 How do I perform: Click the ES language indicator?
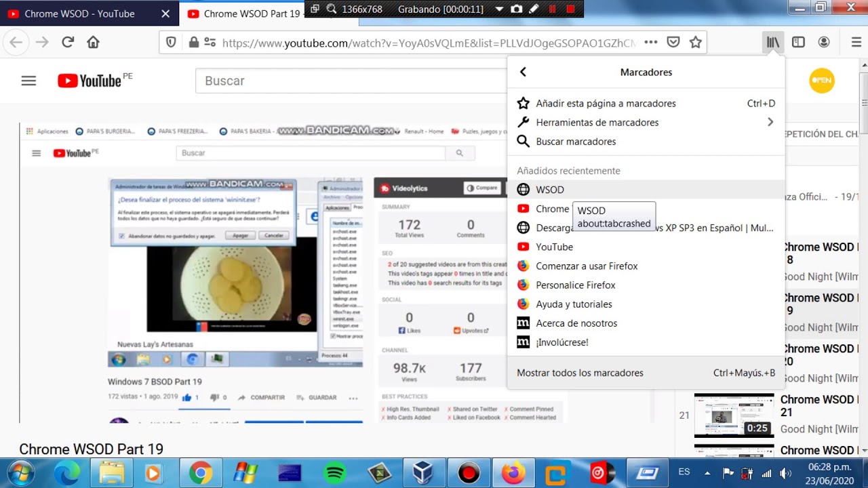point(684,472)
